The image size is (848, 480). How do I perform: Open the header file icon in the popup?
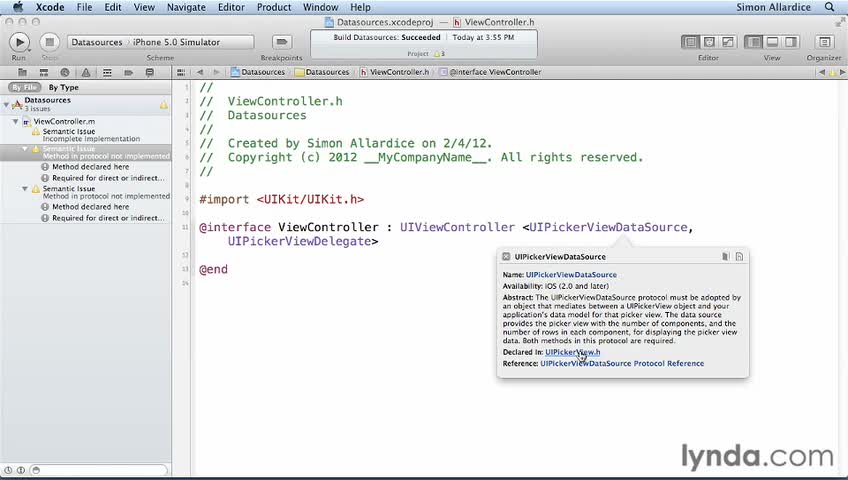click(x=739, y=257)
